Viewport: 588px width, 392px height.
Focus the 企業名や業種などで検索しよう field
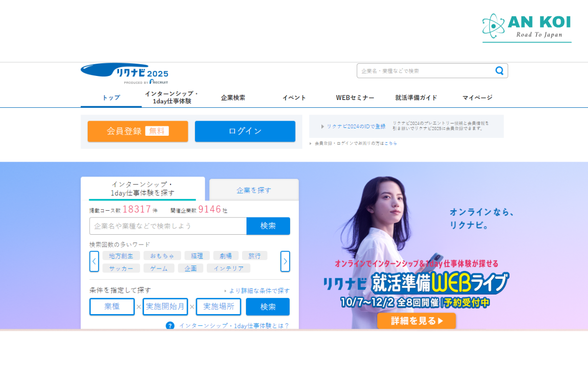[168, 226]
